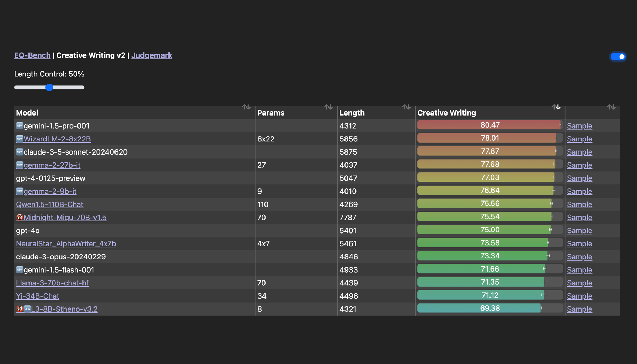Click params value 110
The height and width of the screenshot is (364, 637).
263,204
